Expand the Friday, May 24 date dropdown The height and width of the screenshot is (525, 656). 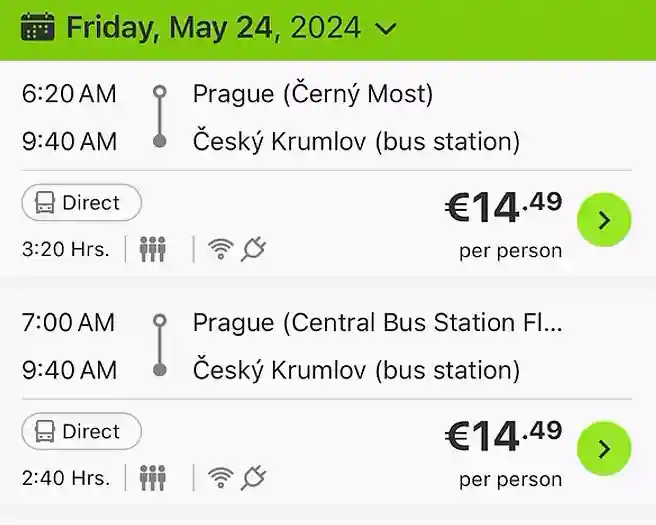click(385, 29)
